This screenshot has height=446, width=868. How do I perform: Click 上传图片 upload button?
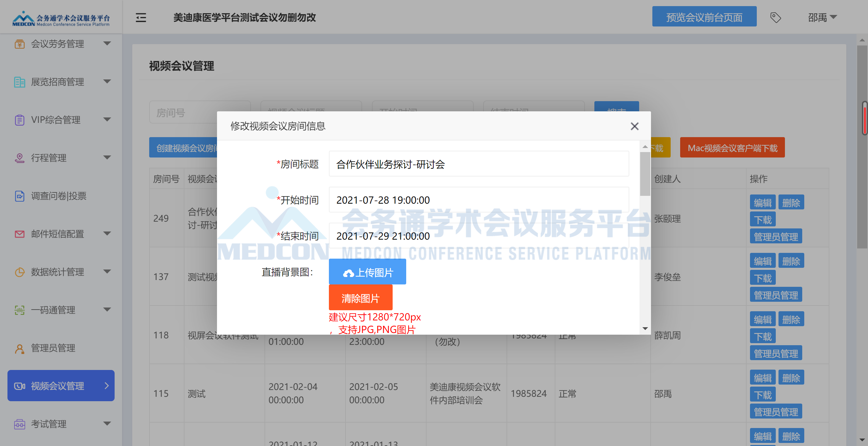tap(368, 272)
